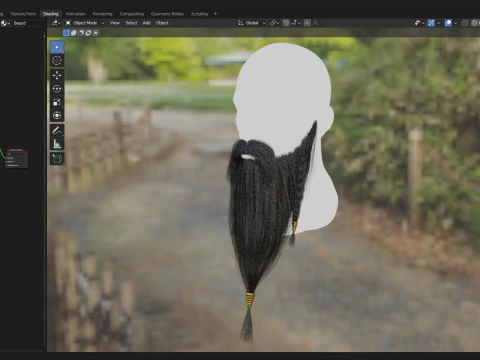Image resolution: width=480 pixels, height=360 pixels.
Task: Select the Add Cube tool
Action: point(57,159)
